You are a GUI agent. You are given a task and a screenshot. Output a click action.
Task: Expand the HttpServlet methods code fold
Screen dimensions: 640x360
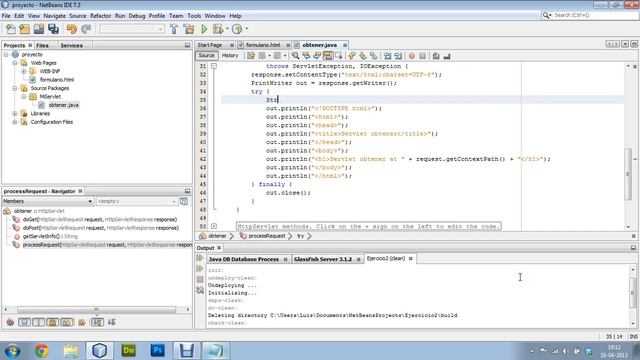pos(214,226)
